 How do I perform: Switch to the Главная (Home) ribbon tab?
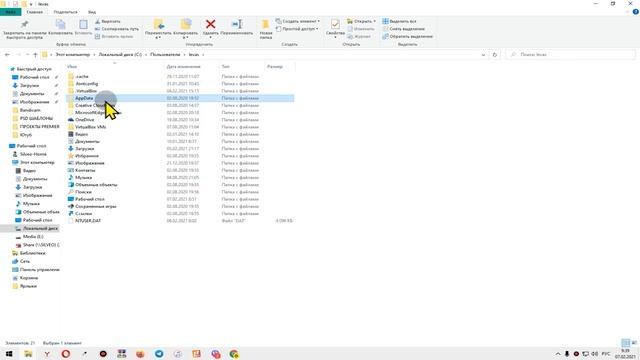point(35,12)
